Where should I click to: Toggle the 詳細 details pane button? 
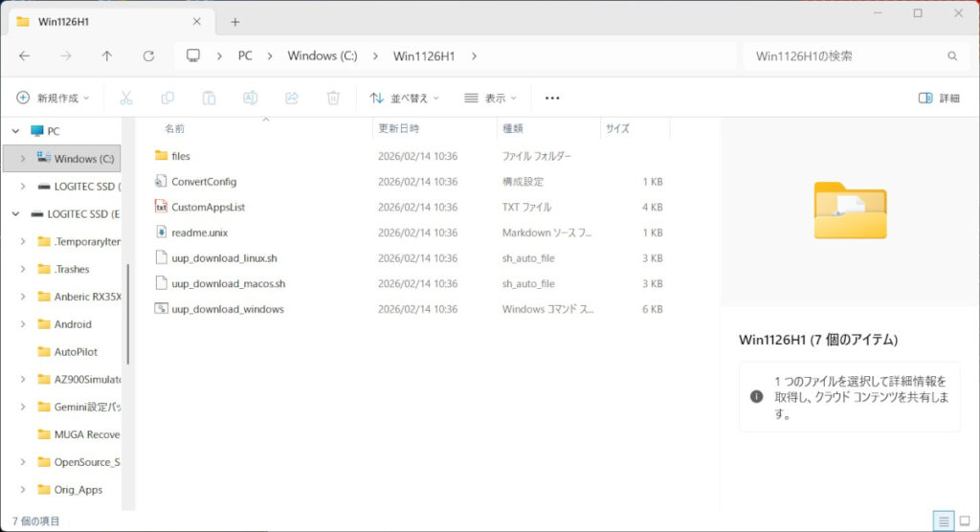pos(938,98)
